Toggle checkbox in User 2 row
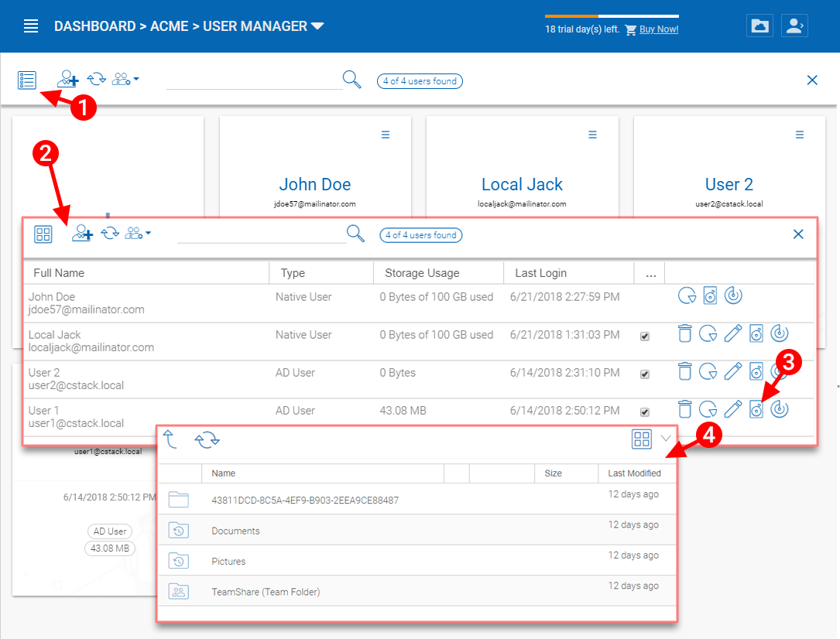 (645, 374)
